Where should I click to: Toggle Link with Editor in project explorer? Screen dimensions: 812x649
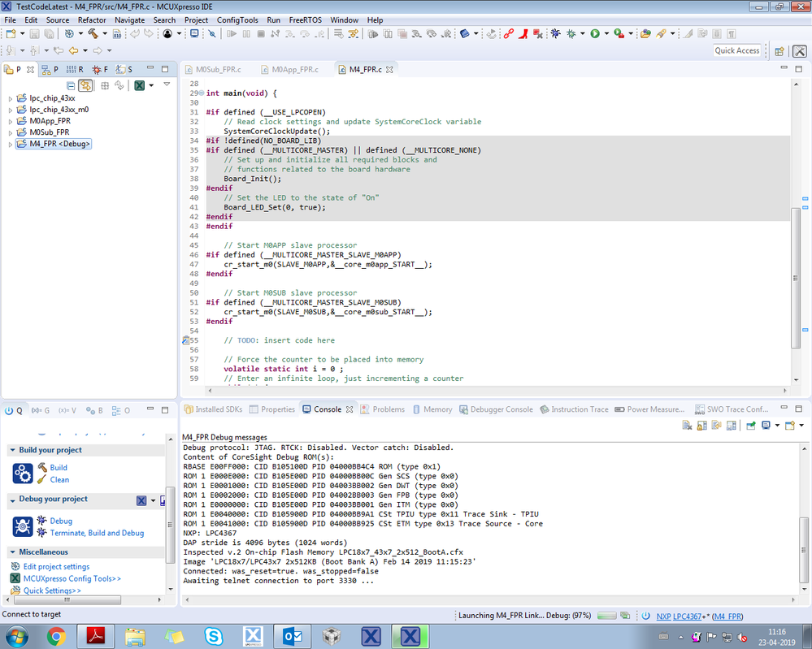tap(85, 85)
